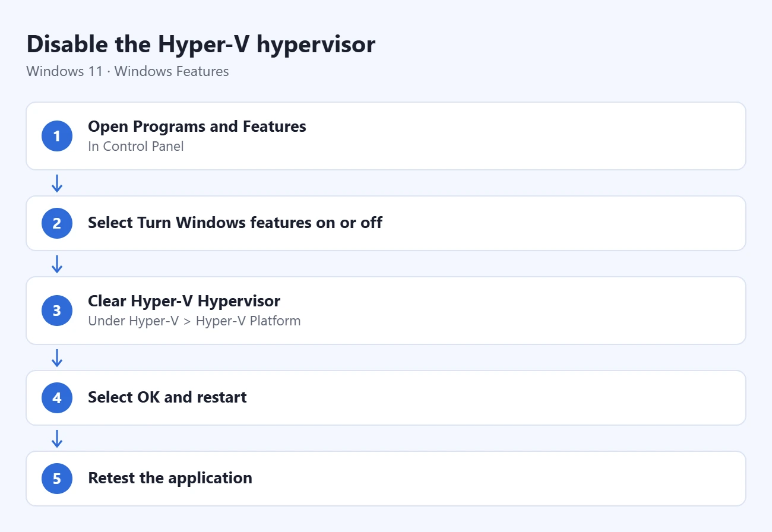This screenshot has height=532, width=772.
Task: Click the "Retest the application" step text
Action: (170, 478)
